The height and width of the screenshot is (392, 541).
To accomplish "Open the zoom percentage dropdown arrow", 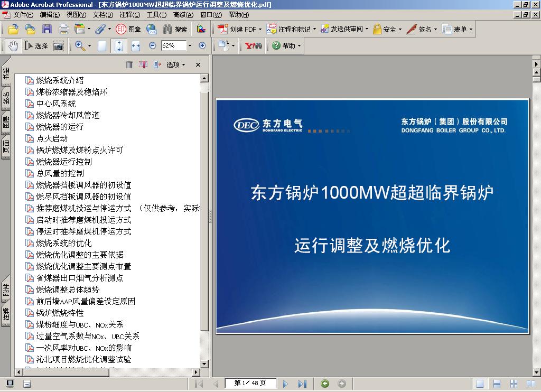I will [190, 45].
